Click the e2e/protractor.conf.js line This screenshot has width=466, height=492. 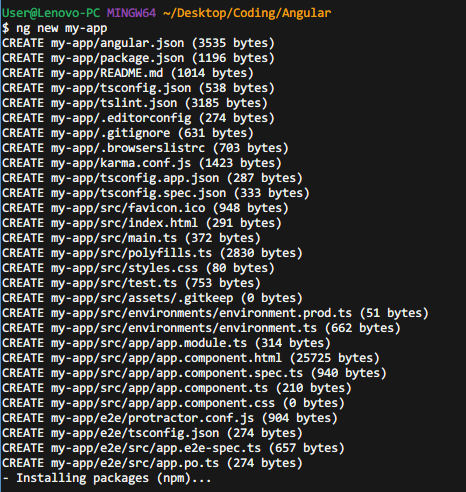[x=170, y=418]
